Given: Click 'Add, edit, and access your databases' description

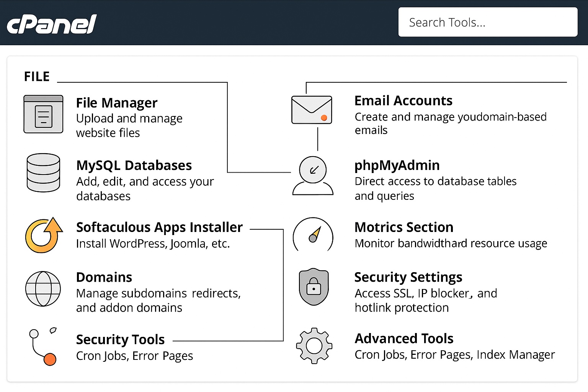Looking at the screenshot, I should [145, 189].
